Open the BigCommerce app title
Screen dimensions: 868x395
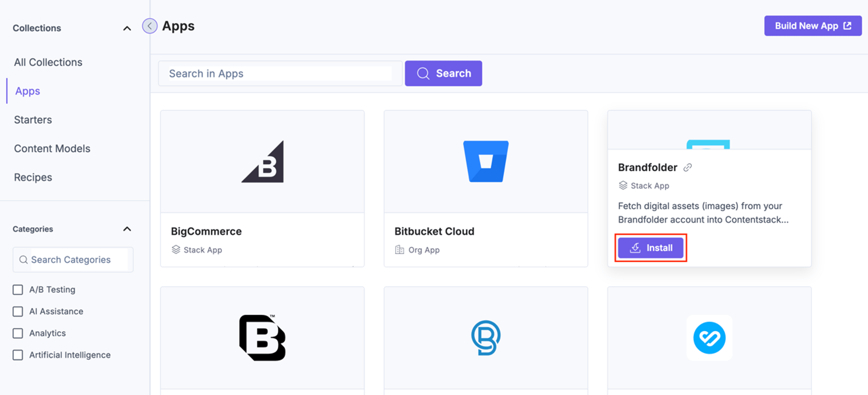(x=206, y=231)
